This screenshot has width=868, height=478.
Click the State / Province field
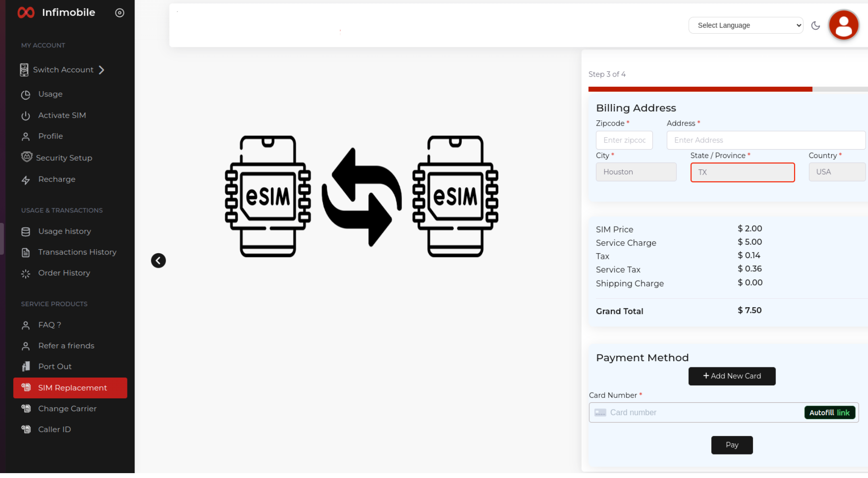(742, 172)
